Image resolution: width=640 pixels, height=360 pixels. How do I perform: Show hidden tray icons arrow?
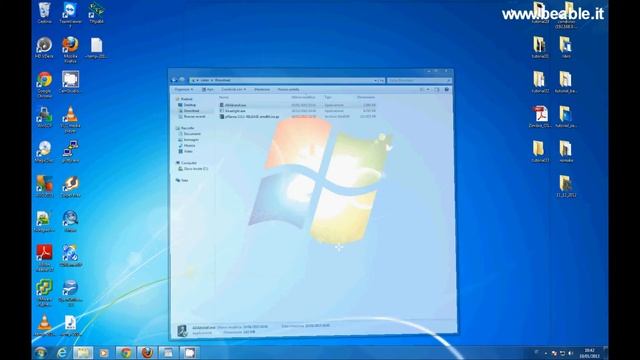tap(546, 353)
